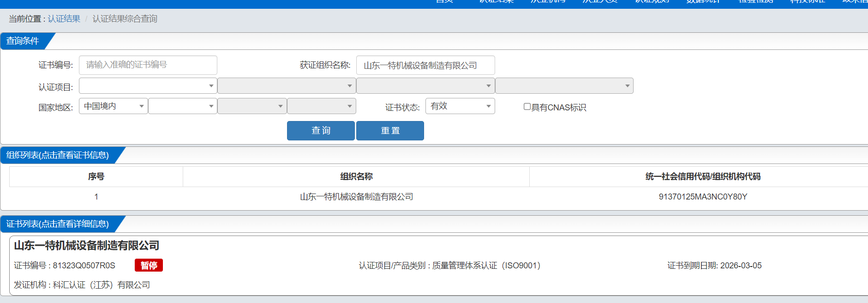Click the 组织名称 column header

[356, 176]
